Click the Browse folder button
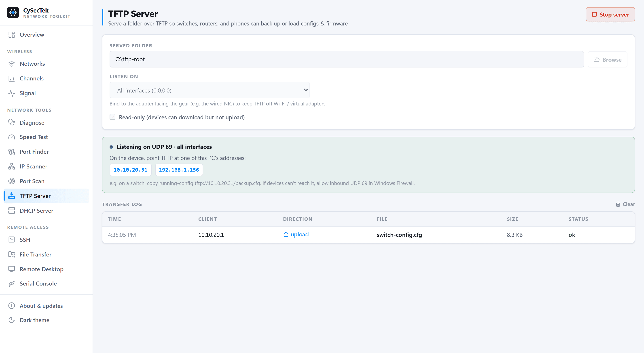 click(x=607, y=59)
